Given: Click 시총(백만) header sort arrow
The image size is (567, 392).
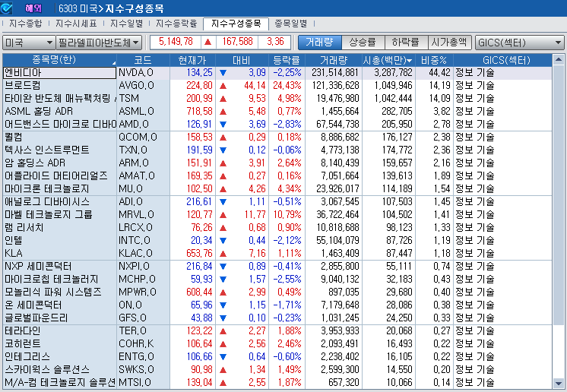Looking at the screenshot, I should (410, 61).
